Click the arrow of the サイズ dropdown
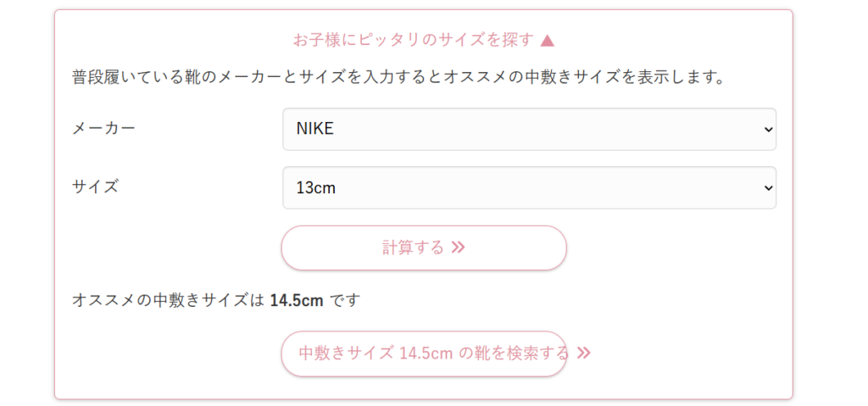This screenshot has width=868, height=406. pos(768,187)
